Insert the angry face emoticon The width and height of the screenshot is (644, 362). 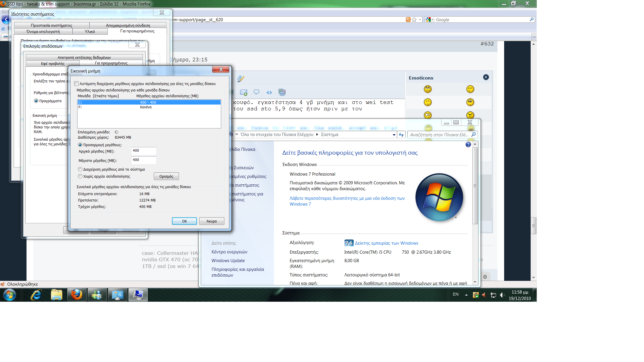point(470,115)
